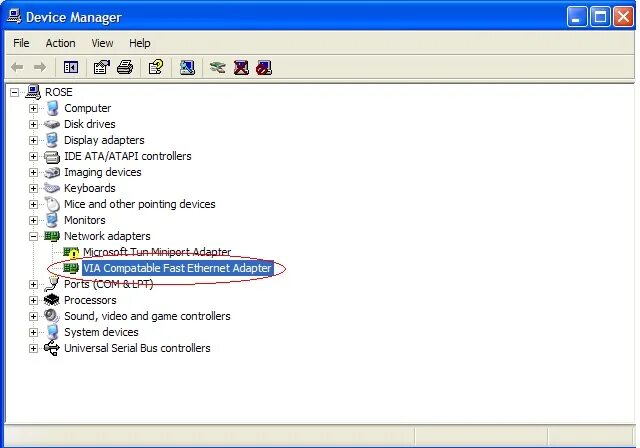The image size is (640, 448).
Task: Click the Disable device toolbar icon
Action: click(x=264, y=67)
